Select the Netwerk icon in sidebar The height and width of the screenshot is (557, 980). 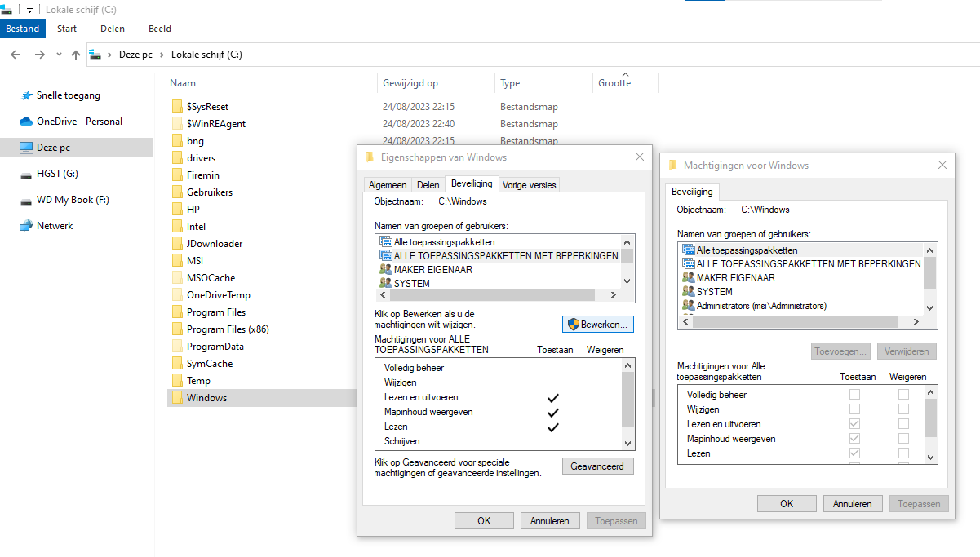coord(25,226)
